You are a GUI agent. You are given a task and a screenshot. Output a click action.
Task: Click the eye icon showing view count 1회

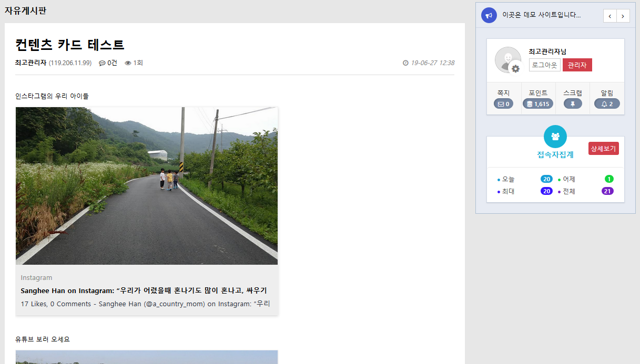(x=127, y=63)
